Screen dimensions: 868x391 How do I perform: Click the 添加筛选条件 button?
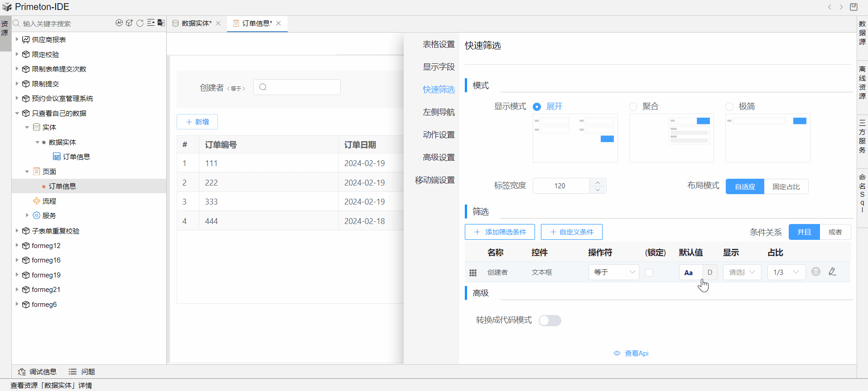pos(500,232)
